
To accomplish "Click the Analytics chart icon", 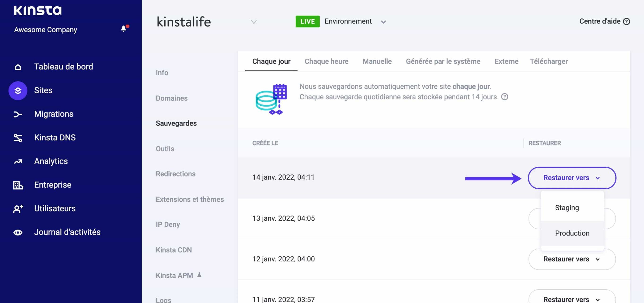I will [x=17, y=161].
